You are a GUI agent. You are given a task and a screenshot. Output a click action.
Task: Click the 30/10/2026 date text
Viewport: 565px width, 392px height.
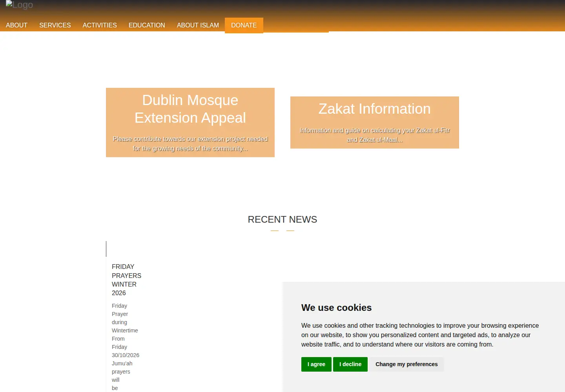(126, 355)
